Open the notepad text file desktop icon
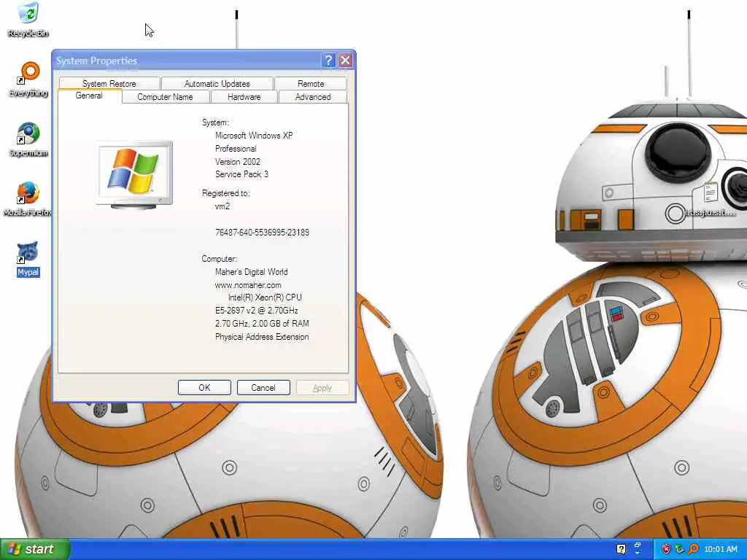 tap(711, 198)
